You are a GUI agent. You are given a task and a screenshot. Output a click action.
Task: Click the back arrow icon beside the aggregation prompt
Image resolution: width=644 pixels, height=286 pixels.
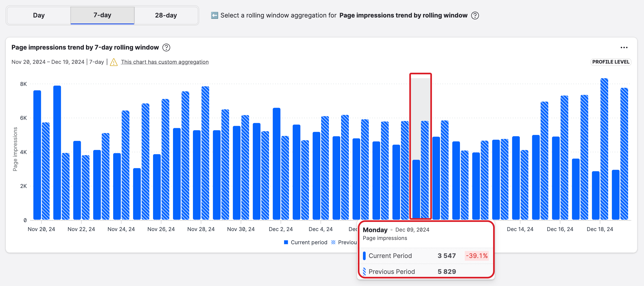(x=214, y=15)
